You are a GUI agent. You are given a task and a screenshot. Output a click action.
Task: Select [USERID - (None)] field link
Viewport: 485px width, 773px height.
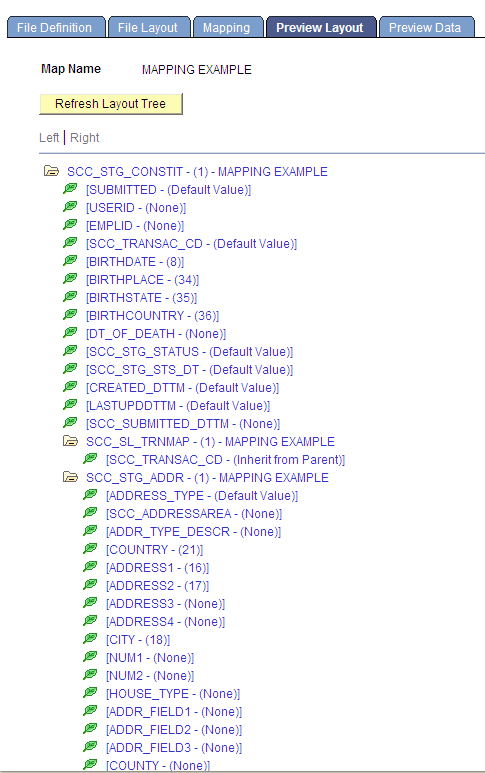click(136, 208)
